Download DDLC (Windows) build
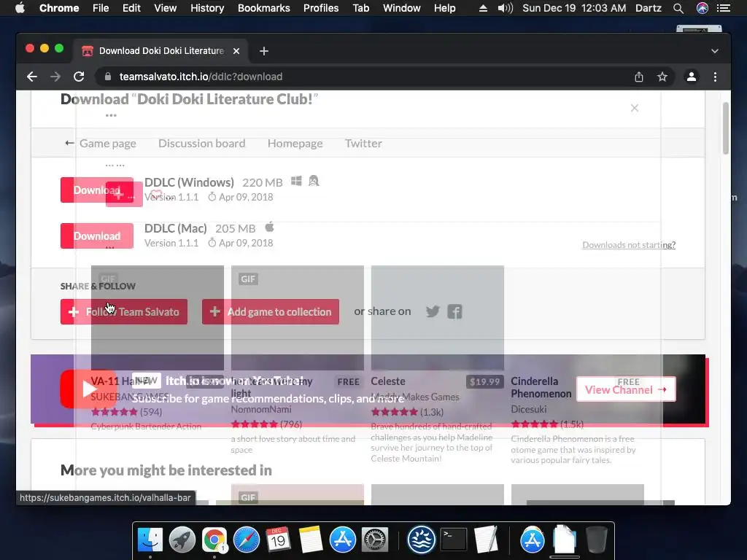This screenshot has height=560, width=747. pyautogui.click(x=97, y=190)
